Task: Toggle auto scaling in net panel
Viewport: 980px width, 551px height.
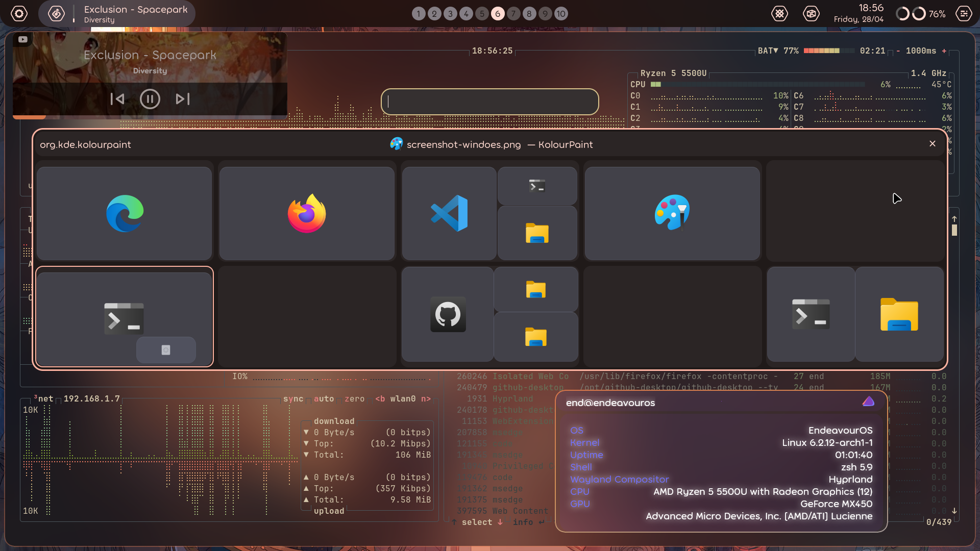Action: (324, 399)
